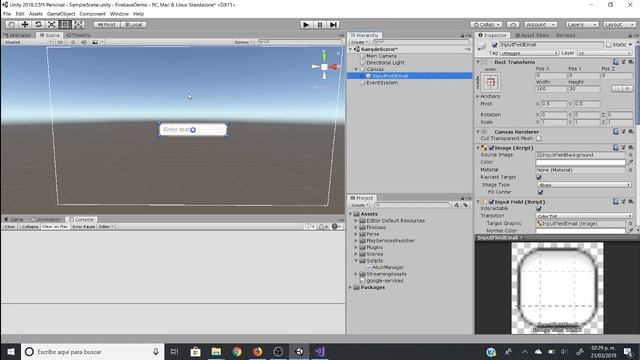The width and height of the screenshot is (640, 360).
Task: Step forward one frame
Action: click(x=333, y=24)
